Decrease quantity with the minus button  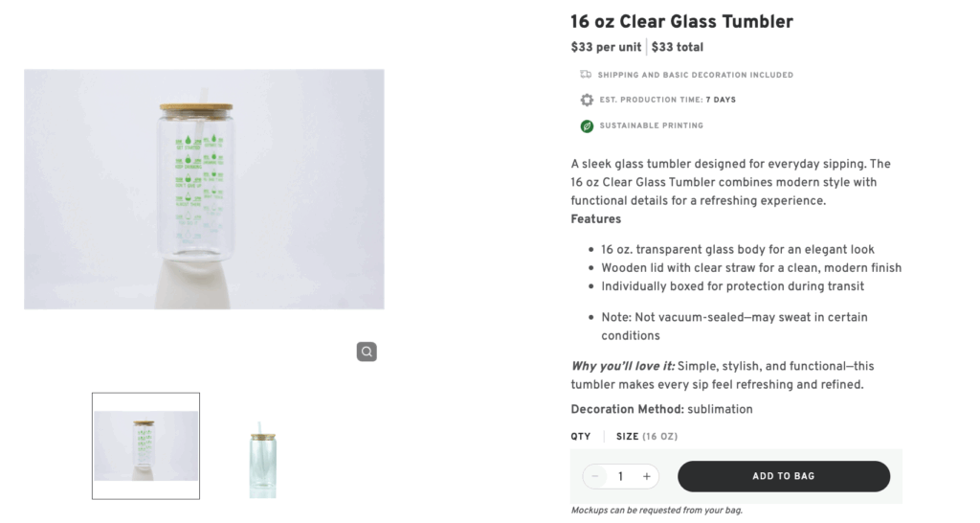[x=595, y=476]
